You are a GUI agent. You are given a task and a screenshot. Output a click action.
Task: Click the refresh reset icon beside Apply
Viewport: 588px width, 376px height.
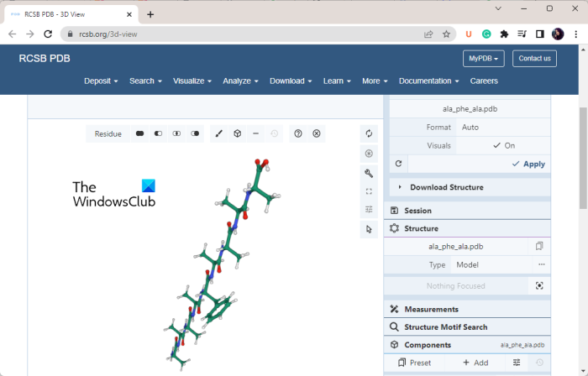click(399, 164)
